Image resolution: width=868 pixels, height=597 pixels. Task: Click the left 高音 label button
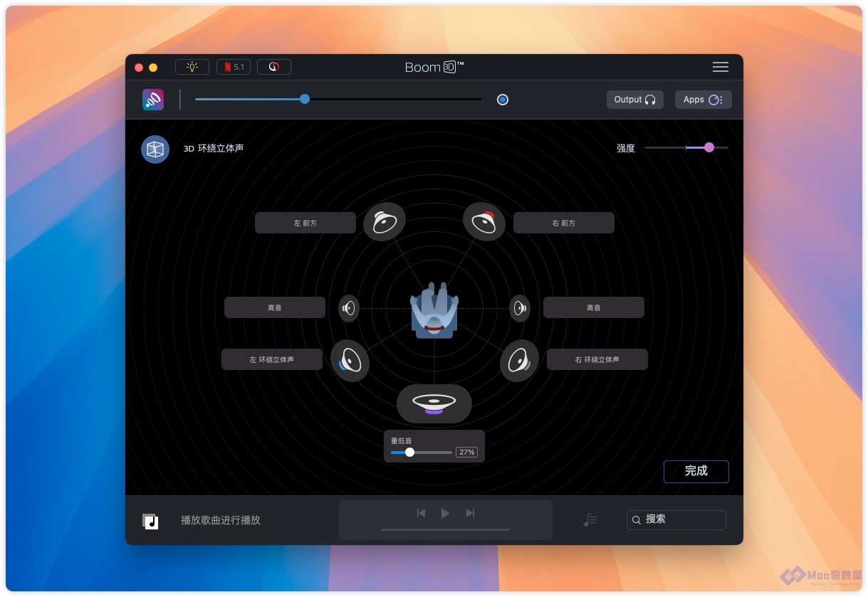(275, 307)
